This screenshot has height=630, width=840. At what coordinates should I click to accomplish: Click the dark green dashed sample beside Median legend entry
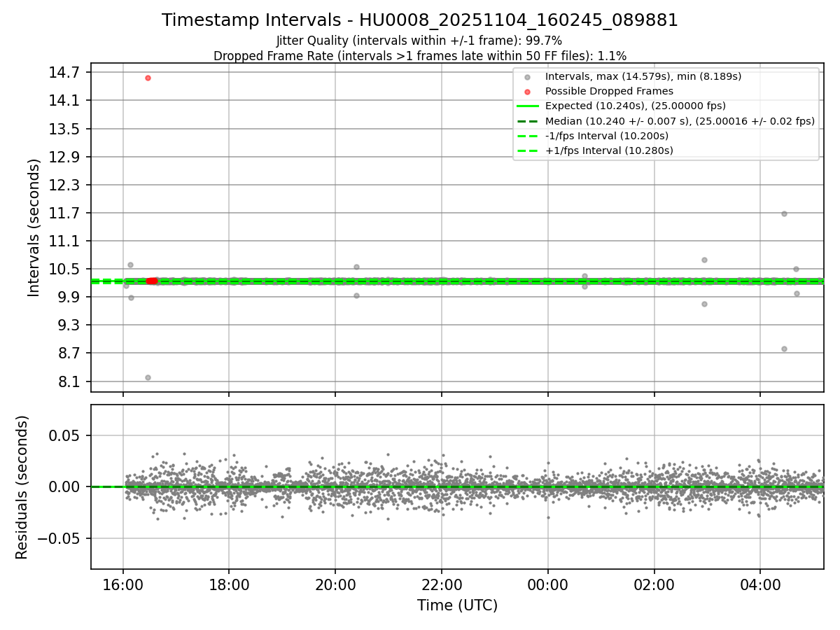[528, 121]
